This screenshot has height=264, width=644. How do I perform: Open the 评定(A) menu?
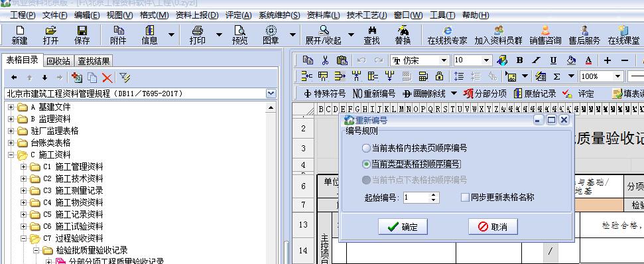coord(238,15)
